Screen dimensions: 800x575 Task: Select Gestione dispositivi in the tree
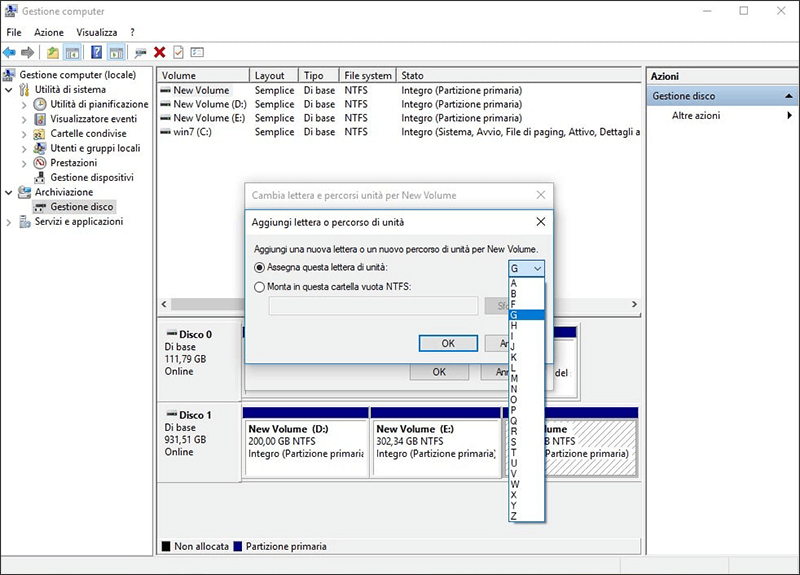coord(91,177)
